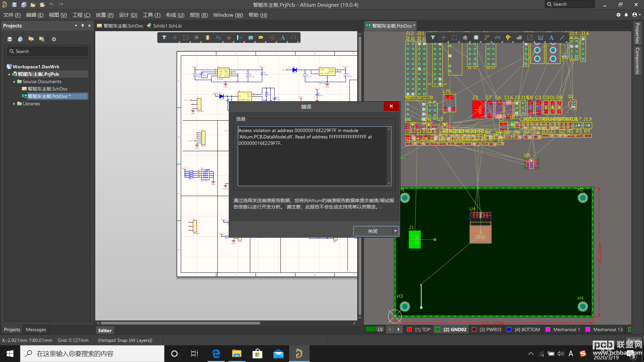Image resolution: width=644 pixels, height=362 pixels.
Task: Open the PCB align objects tool
Action: pyautogui.click(x=465, y=38)
